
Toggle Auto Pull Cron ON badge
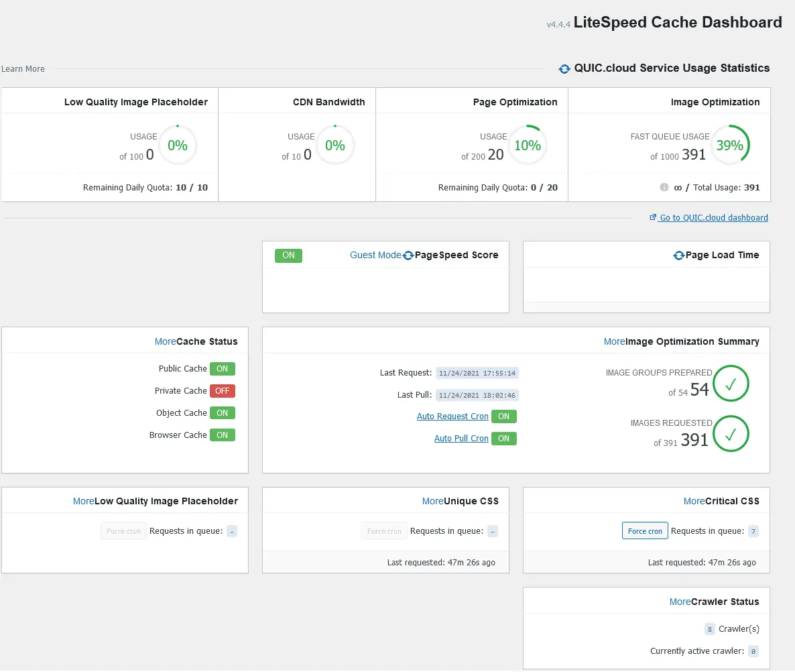pyautogui.click(x=503, y=439)
